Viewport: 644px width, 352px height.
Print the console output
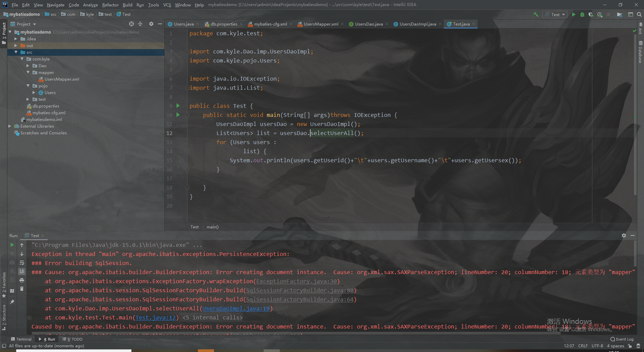click(x=22, y=280)
